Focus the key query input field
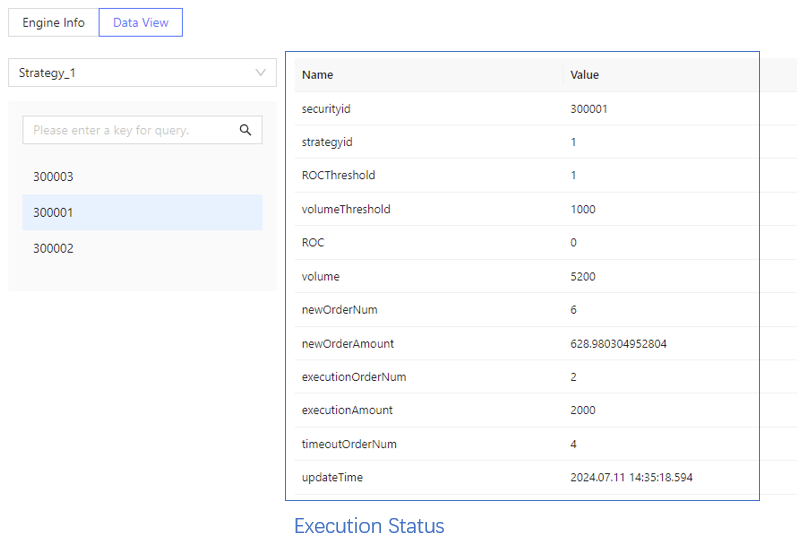Image resolution: width=797 pixels, height=545 pixels. (130, 130)
